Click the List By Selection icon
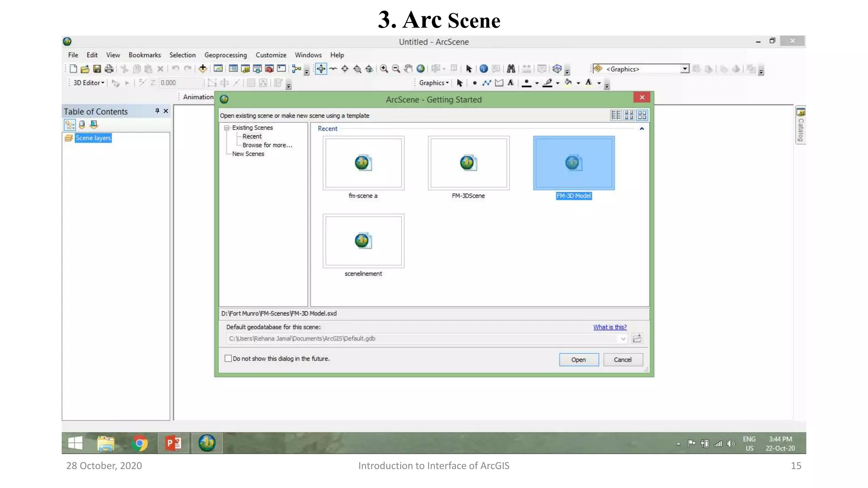 [x=94, y=125]
